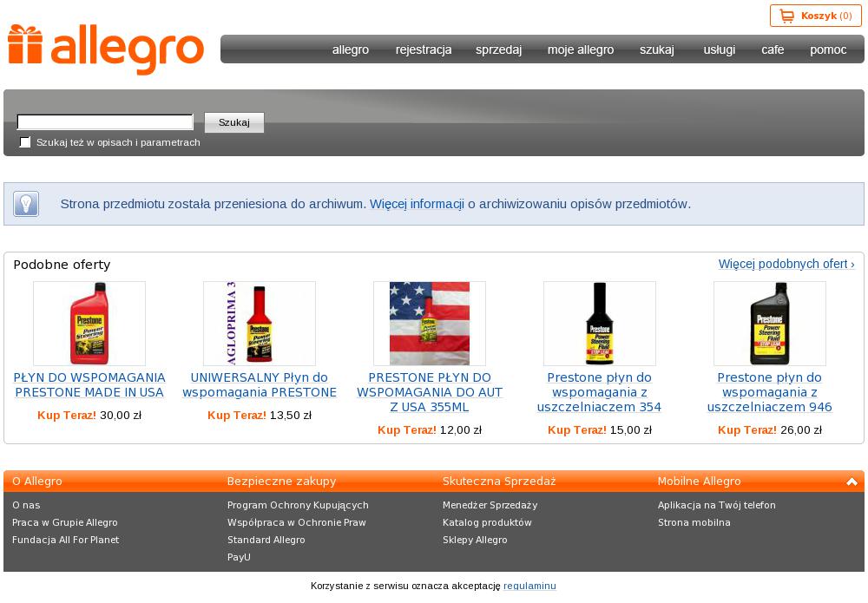Screen dimensions: 868x603
Task: Click the 'Podobne oferty' section heading
Action: [62, 265]
